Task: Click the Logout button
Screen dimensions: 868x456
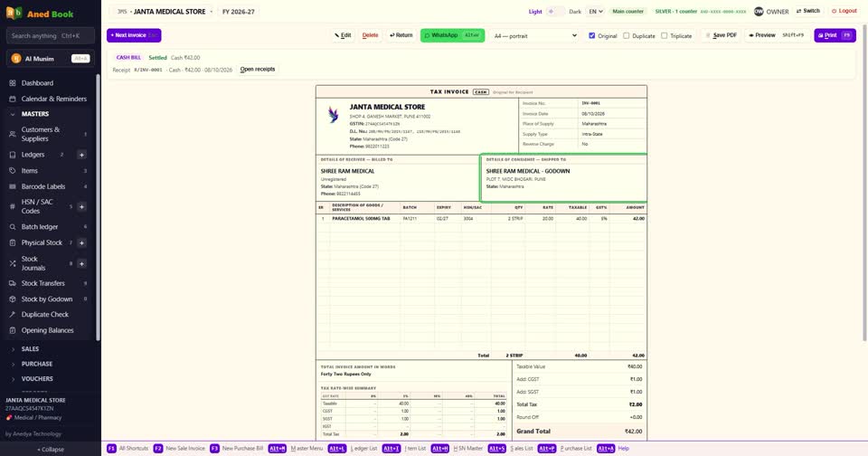Action: tap(844, 11)
